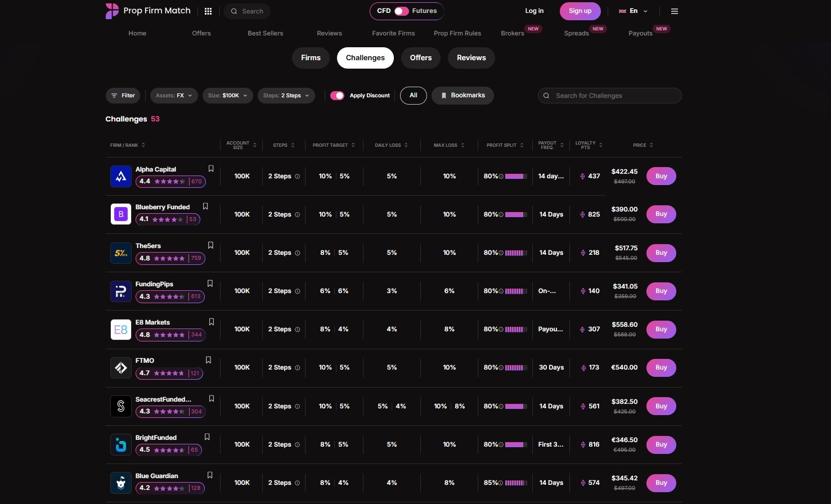
Task: Open the En language dropdown
Action: click(x=634, y=11)
